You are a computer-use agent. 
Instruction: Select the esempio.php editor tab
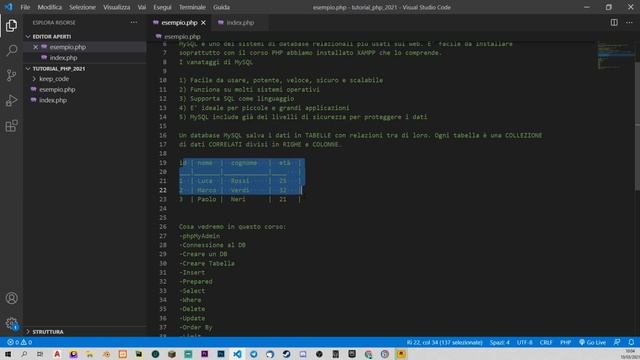click(179, 22)
